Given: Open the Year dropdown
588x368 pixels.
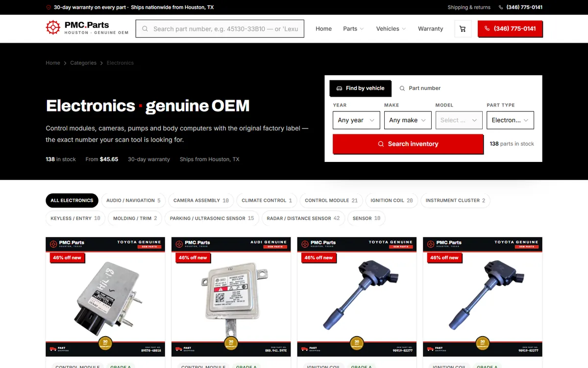Looking at the screenshot, I should tap(356, 120).
